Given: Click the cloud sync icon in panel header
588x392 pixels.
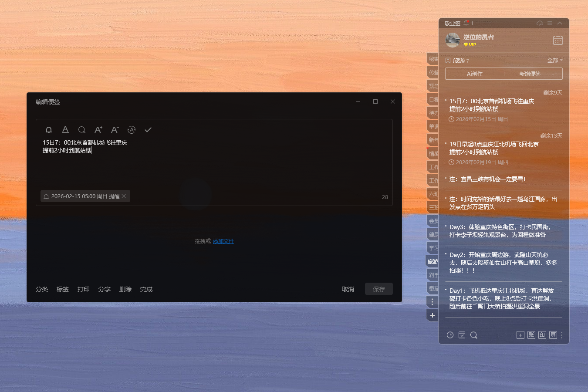Looking at the screenshot, I should pos(540,23).
